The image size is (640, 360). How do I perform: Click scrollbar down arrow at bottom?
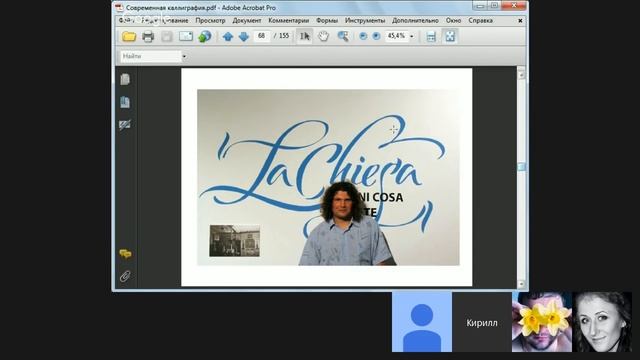pos(521,283)
